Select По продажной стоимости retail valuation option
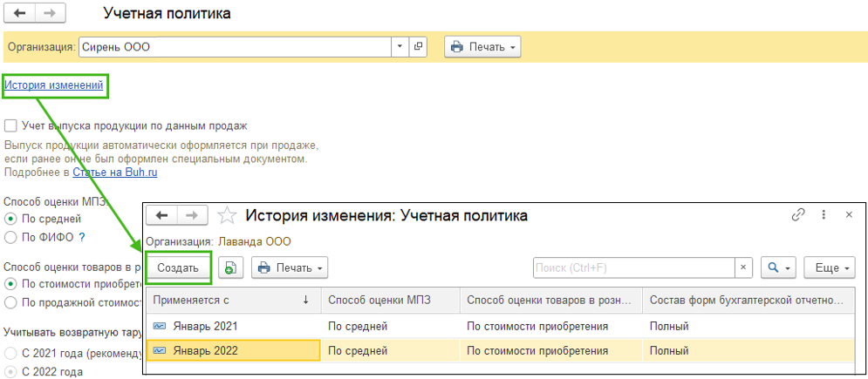This screenshot has width=868, height=379. [x=10, y=302]
